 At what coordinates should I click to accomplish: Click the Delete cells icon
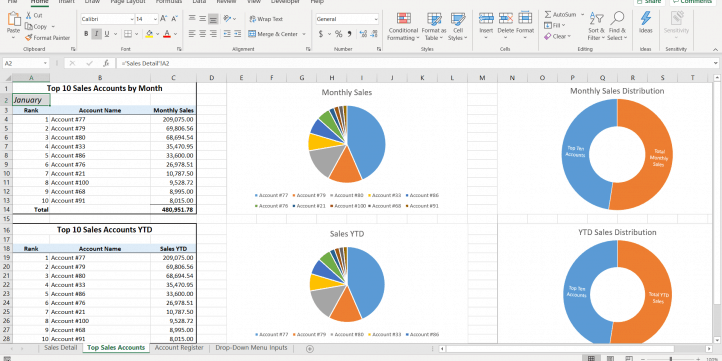click(506, 18)
